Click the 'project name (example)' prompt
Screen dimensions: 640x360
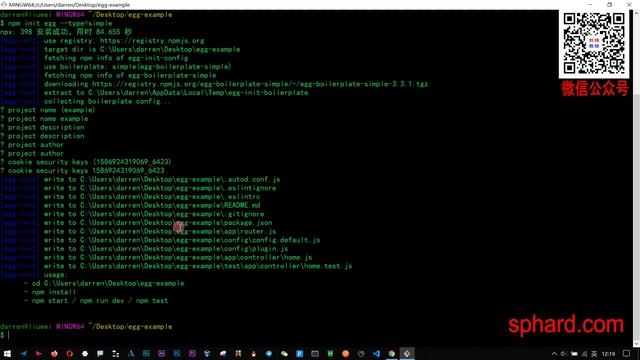pos(48,110)
